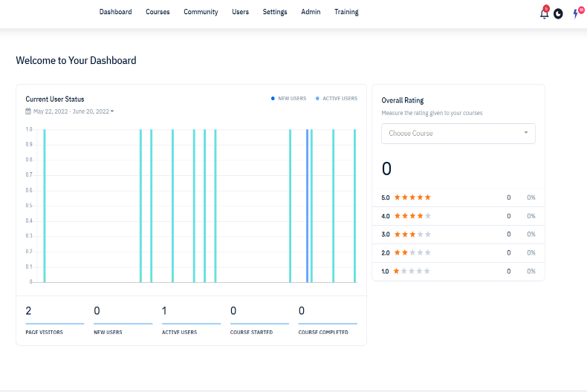This screenshot has width=587, height=392.
Task: Go to the Community menu
Action: tap(201, 12)
